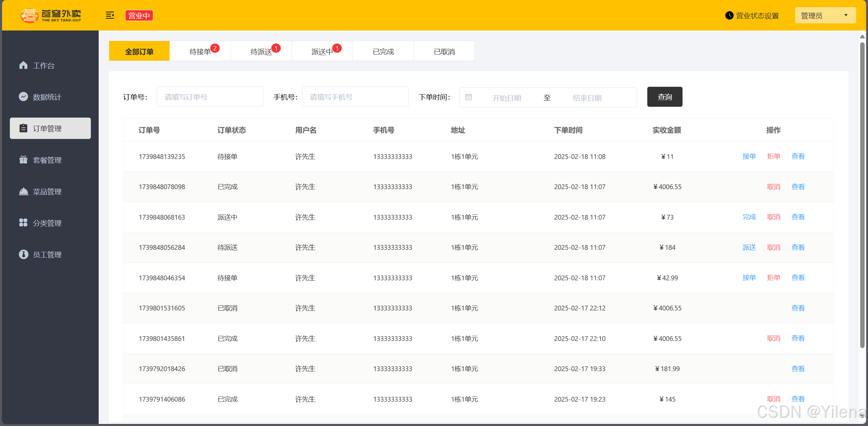
Task: Toggle the 营业中 status badge
Action: tap(139, 16)
